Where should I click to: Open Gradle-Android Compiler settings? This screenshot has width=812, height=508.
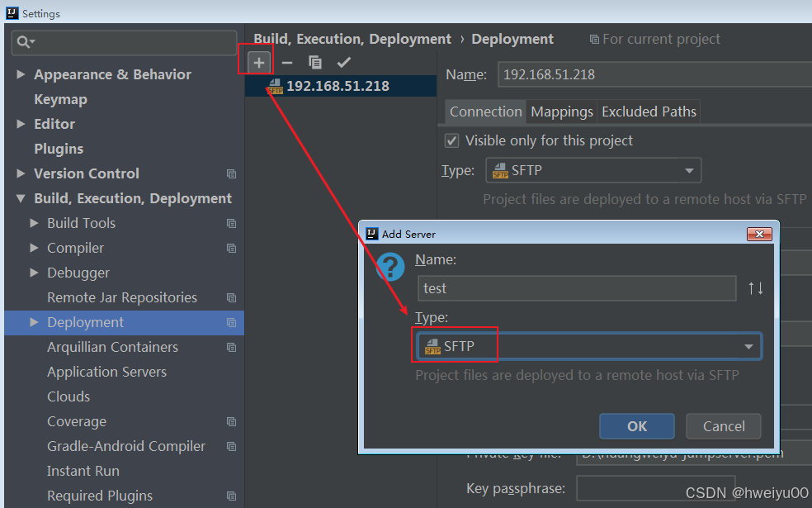pyautogui.click(x=125, y=446)
